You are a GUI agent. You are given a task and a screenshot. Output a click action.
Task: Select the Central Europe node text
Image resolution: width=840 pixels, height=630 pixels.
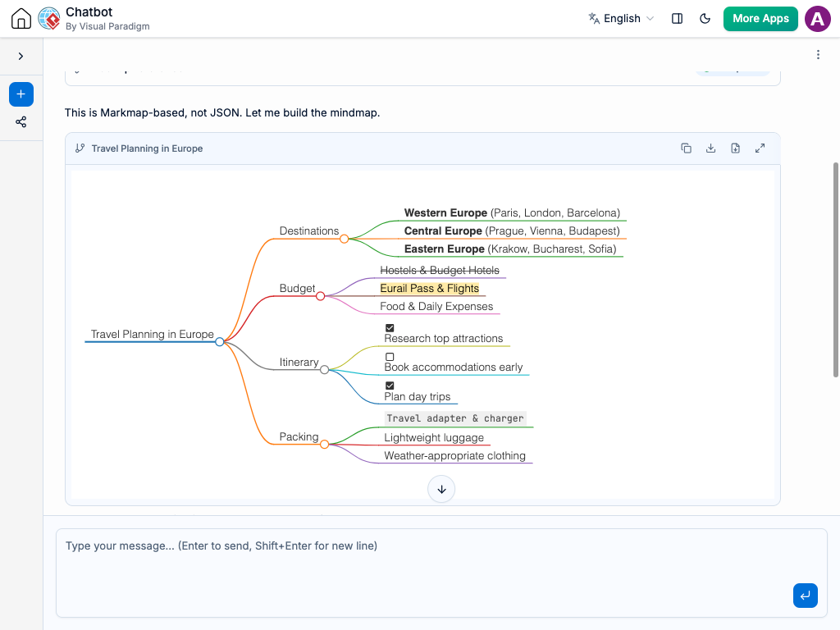[x=512, y=231]
